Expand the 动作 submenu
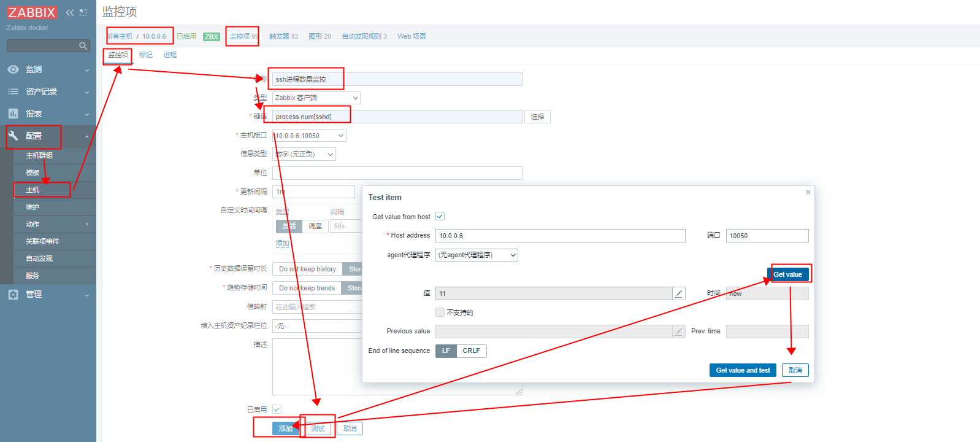The image size is (980, 442). click(x=55, y=224)
